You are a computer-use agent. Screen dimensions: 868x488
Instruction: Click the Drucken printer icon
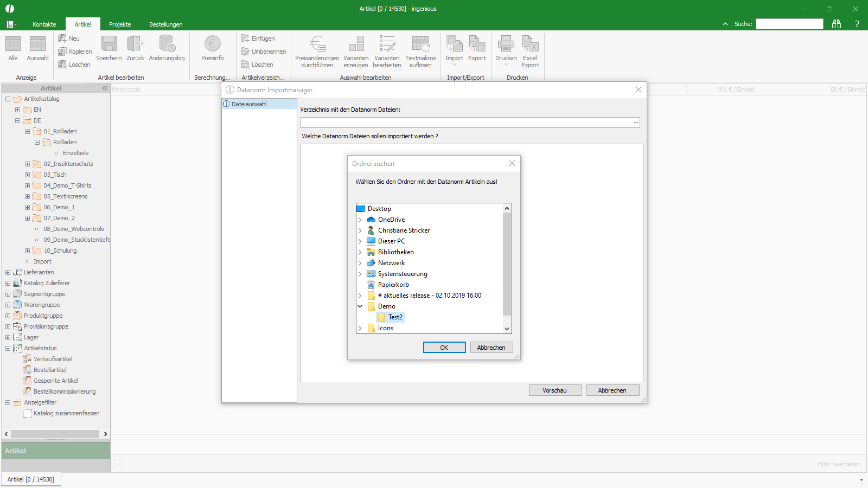pyautogui.click(x=506, y=44)
